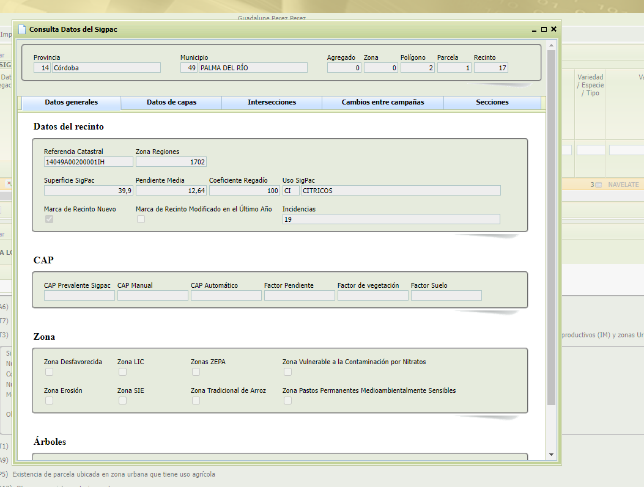Image resolution: width=644 pixels, height=487 pixels.
Task: Enable the Zona Desfavorecida checkbox
Action: [x=49, y=372]
